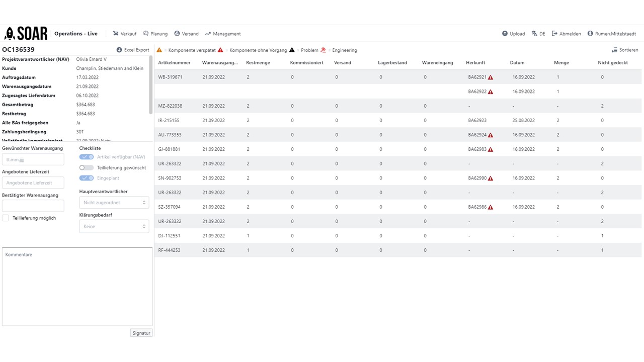Open the Versand menu

tap(186, 34)
